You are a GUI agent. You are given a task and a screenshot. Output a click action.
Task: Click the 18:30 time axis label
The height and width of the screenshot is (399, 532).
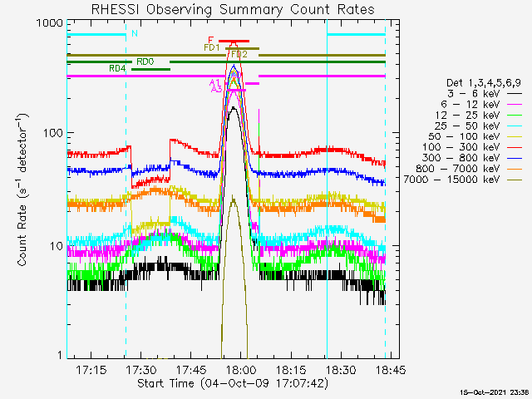pos(341,369)
